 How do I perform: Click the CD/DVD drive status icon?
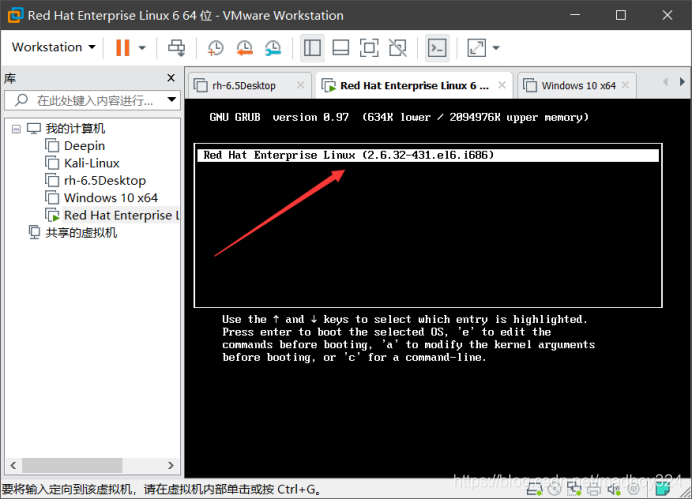(554, 489)
